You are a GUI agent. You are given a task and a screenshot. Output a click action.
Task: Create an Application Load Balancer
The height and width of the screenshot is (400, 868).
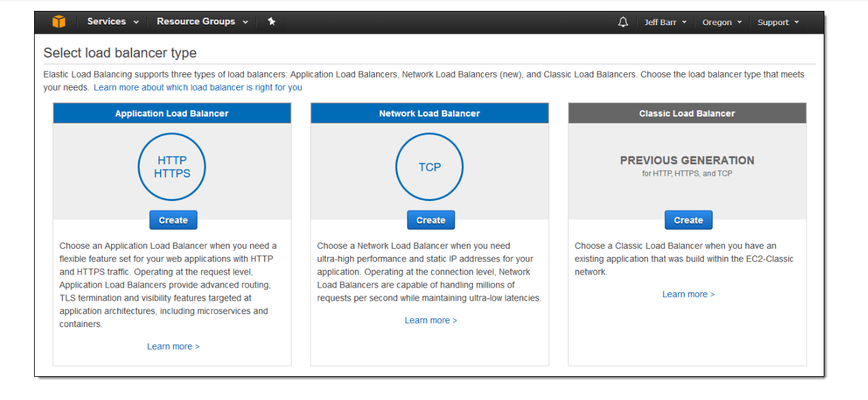(x=173, y=220)
